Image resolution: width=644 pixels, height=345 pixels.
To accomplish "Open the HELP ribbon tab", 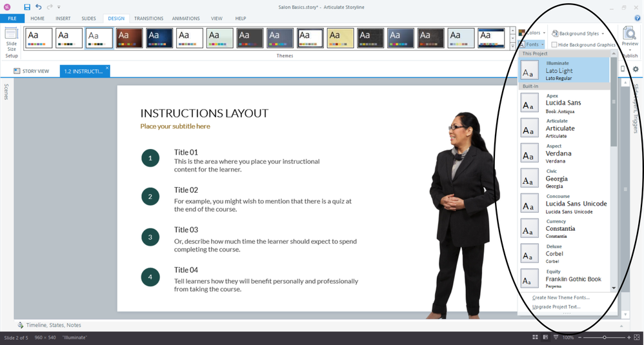I will (x=241, y=19).
